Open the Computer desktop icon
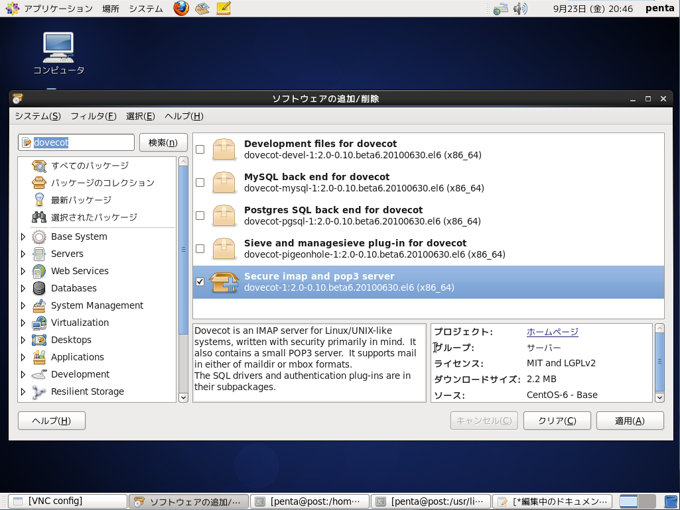 (x=59, y=53)
